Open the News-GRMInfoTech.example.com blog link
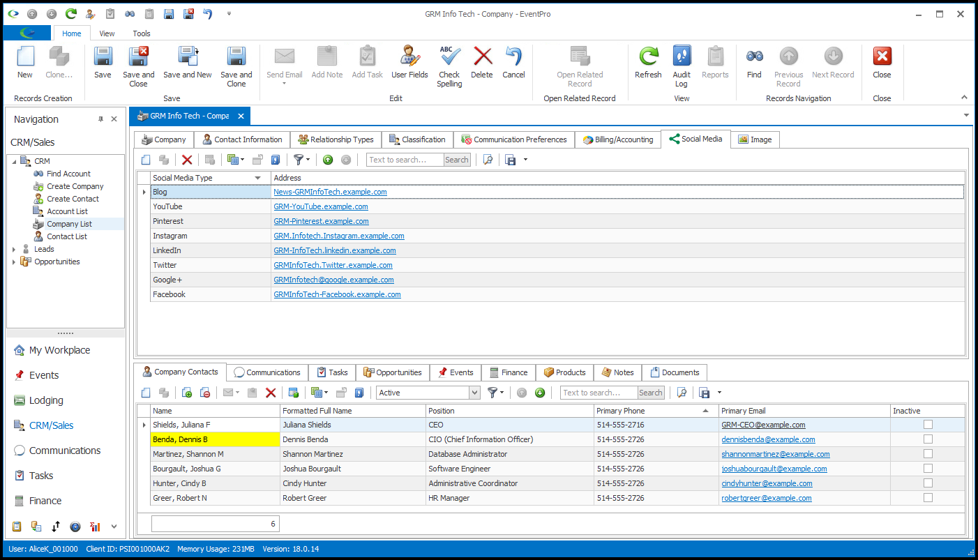This screenshot has width=978, height=560. coord(330,192)
